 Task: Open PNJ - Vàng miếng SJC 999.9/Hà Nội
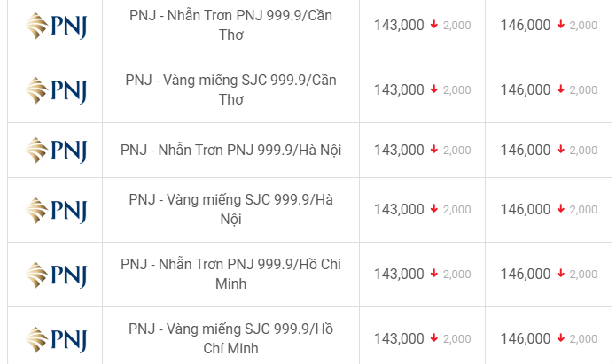(231, 209)
